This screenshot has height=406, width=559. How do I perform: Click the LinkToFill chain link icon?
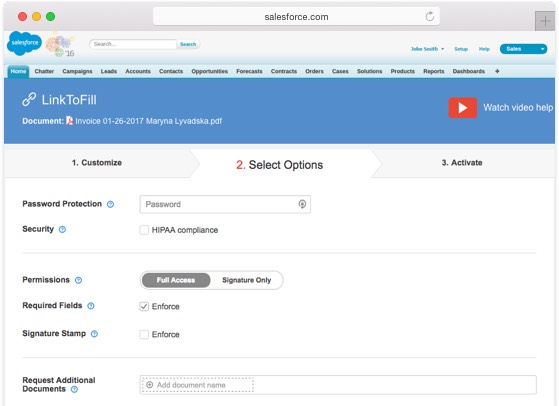tap(29, 99)
